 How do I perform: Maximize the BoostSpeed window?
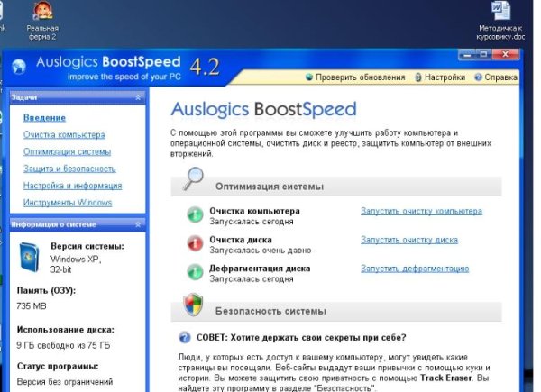click(483, 54)
